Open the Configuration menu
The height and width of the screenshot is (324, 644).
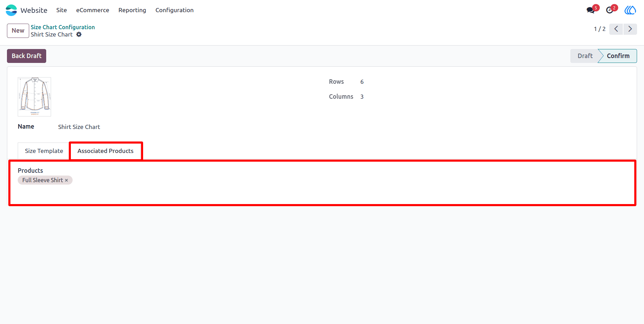(x=174, y=10)
